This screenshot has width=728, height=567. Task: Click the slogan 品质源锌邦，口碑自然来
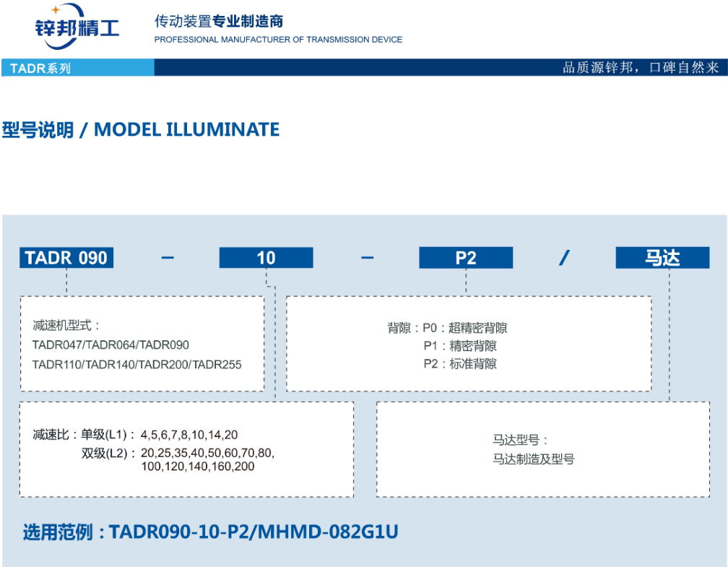[x=641, y=68]
